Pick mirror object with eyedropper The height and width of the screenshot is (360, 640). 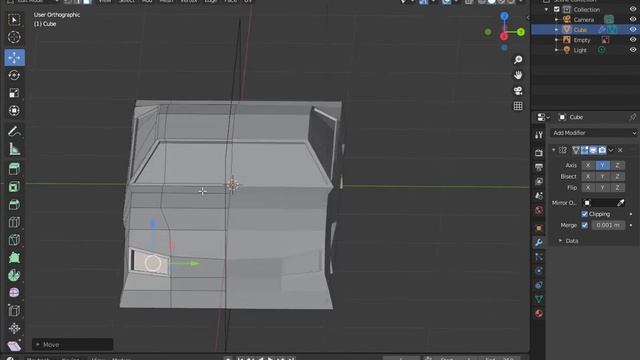click(620, 203)
